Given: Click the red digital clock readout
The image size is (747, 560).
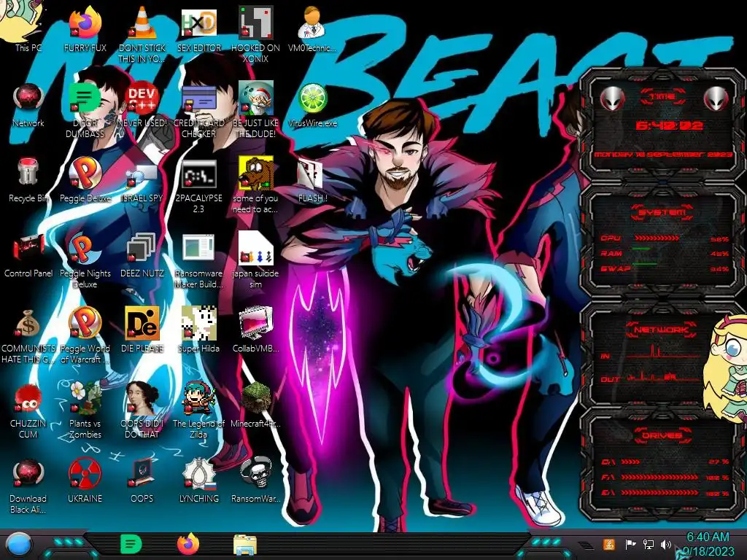Looking at the screenshot, I should pyautogui.click(x=669, y=125).
